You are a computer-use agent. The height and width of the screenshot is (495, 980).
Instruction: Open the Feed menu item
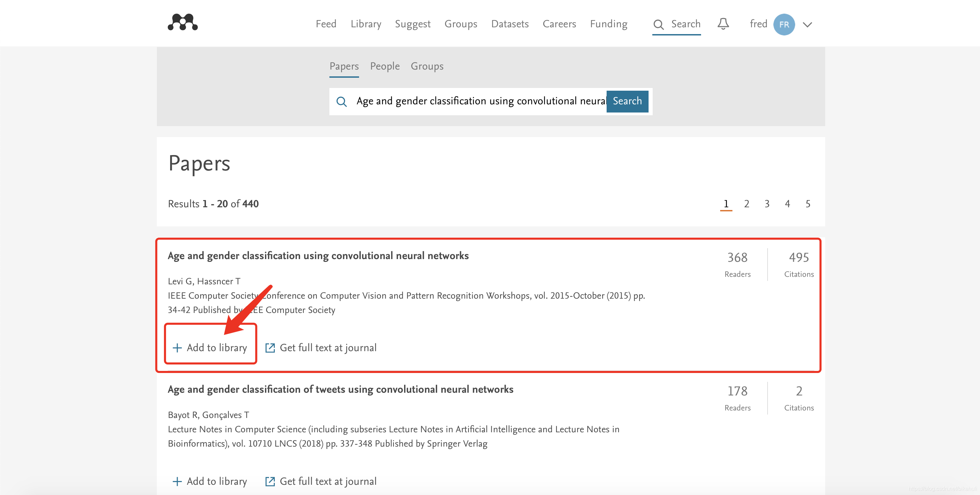coord(326,24)
